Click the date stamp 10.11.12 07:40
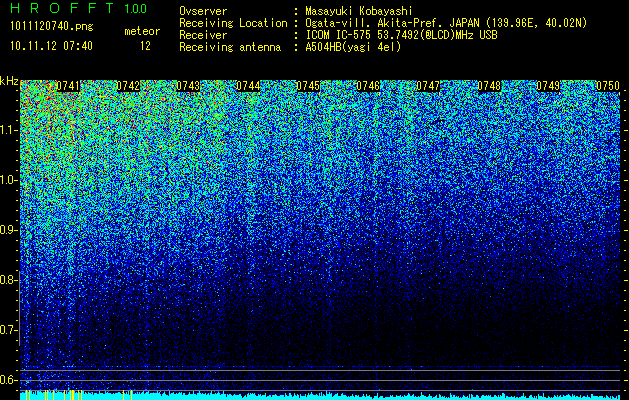 point(51,46)
